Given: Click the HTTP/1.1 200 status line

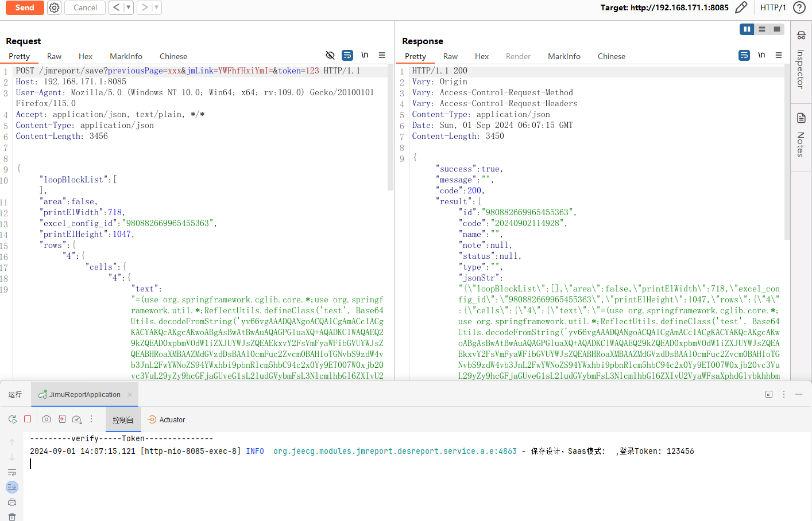Looking at the screenshot, I should click(x=440, y=71).
